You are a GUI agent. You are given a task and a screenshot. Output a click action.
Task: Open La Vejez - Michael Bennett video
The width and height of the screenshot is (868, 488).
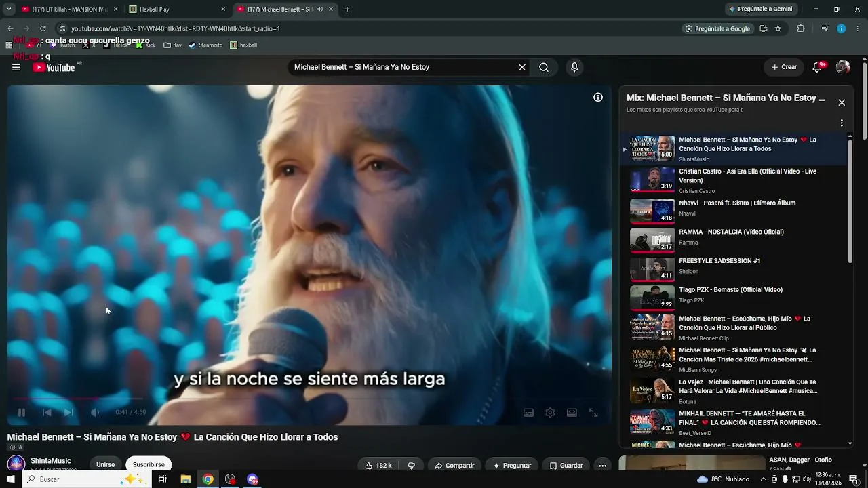tap(734, 390)
